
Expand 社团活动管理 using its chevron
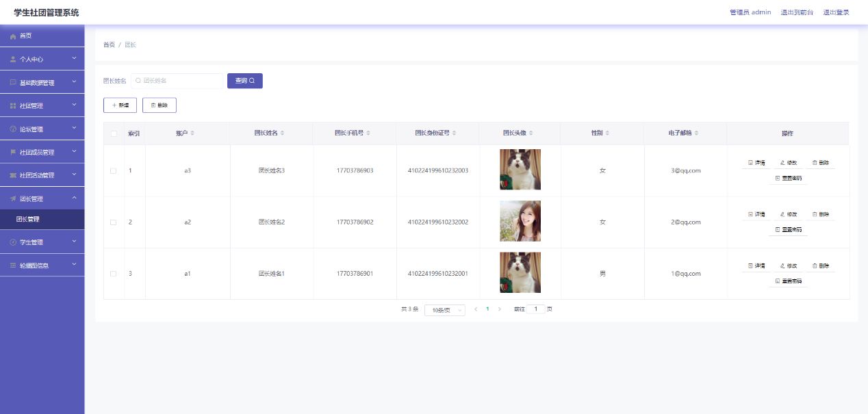pos(74,174)
